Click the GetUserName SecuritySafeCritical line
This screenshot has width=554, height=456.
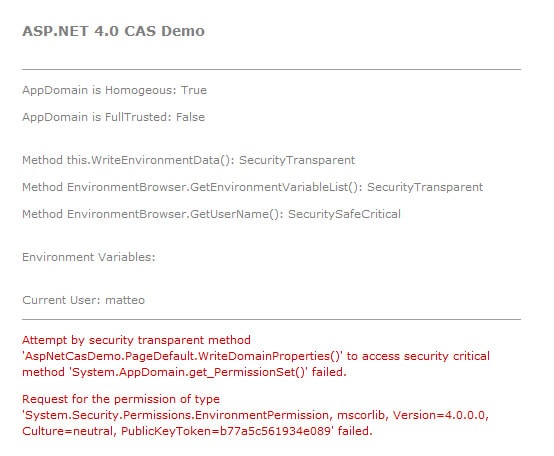pos(212,214)
